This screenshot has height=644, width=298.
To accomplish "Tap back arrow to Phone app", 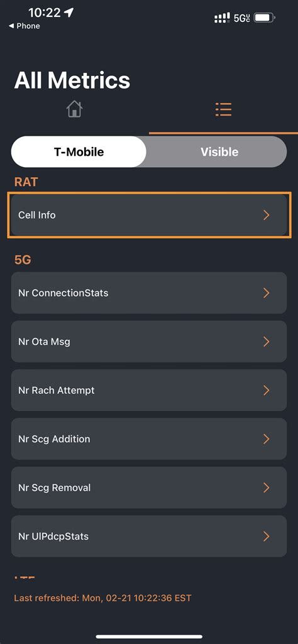I will (x=25, y=26).
